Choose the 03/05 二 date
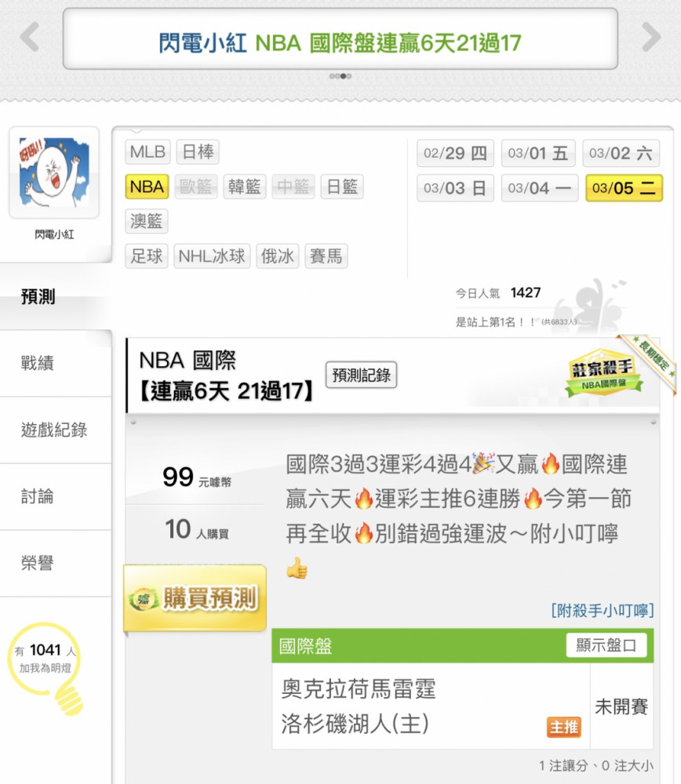The height and width of the screenshot is (784, 681). pyautogui.click(x=624, y=188)
